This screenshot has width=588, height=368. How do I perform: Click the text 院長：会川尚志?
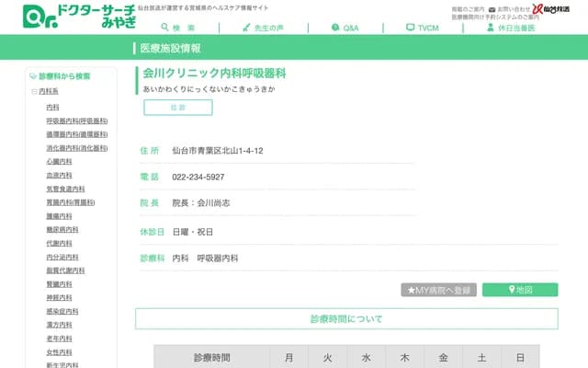(x=201, y=202)
